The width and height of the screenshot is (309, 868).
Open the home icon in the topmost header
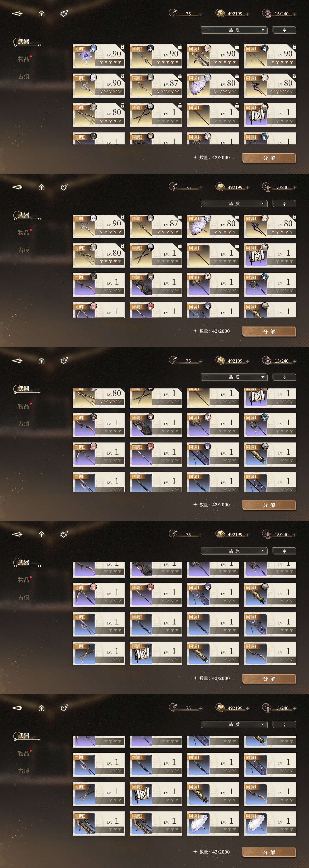pos(42,14)
